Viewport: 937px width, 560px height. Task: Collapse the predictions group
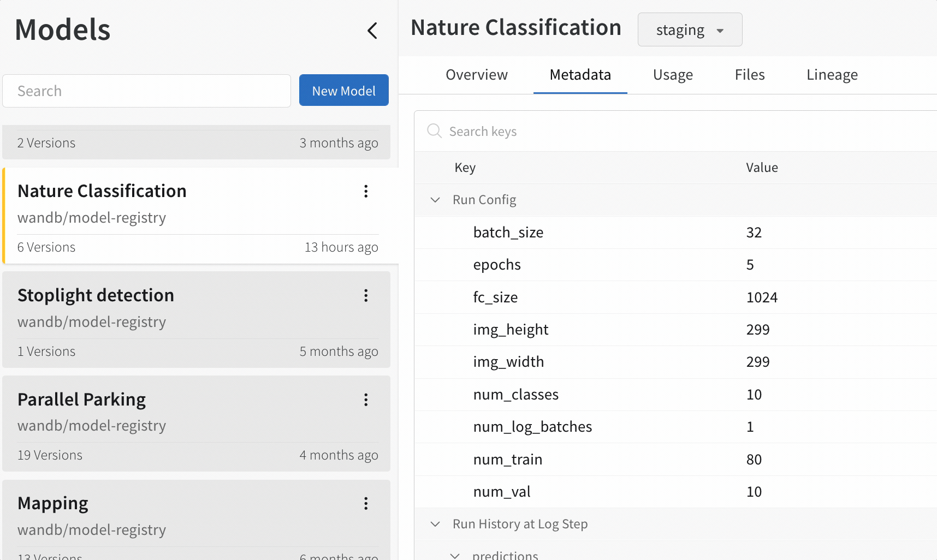(x=455, y=555)
